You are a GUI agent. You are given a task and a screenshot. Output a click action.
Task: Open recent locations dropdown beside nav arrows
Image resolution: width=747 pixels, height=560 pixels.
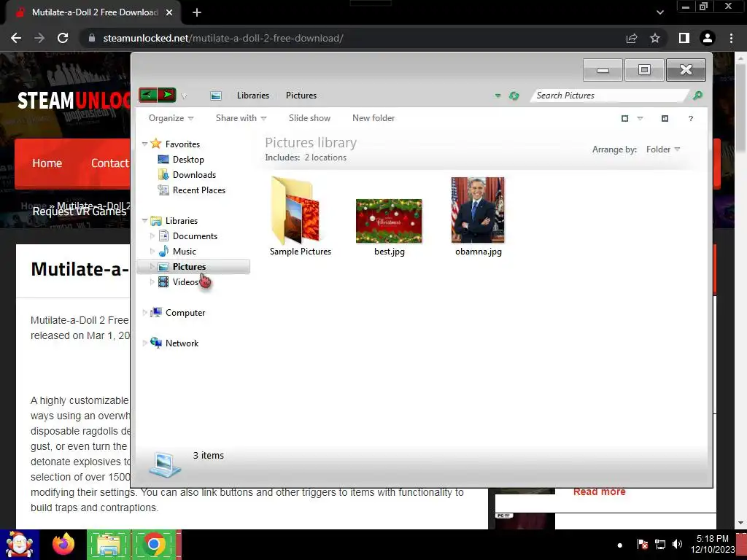tap(184, 96)
